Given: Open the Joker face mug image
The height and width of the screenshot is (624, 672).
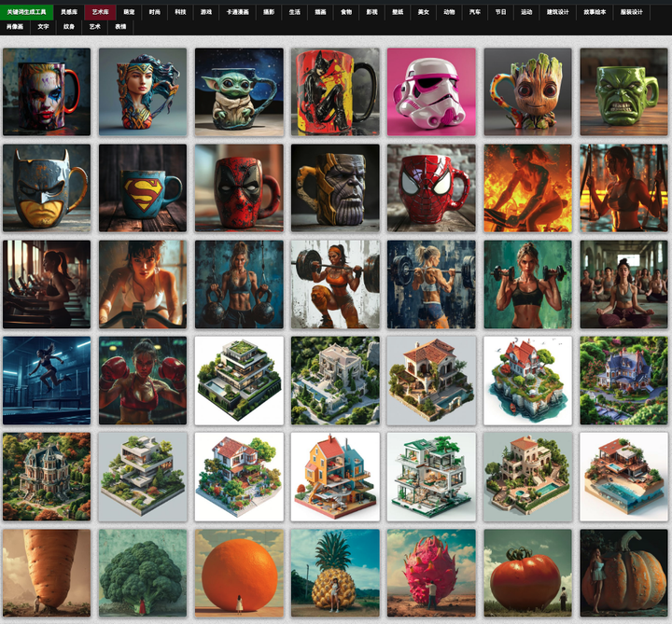Looking at the screenshot, I should click(47, 91).
